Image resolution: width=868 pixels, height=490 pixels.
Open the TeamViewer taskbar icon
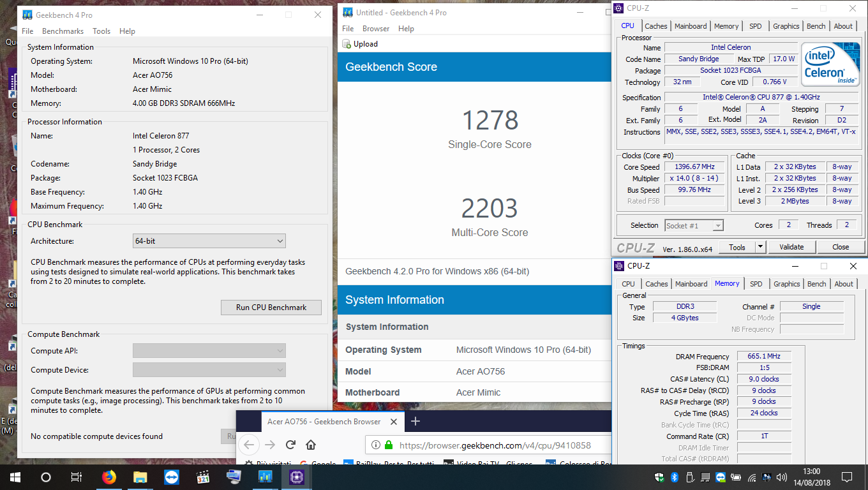pos(172,477)
